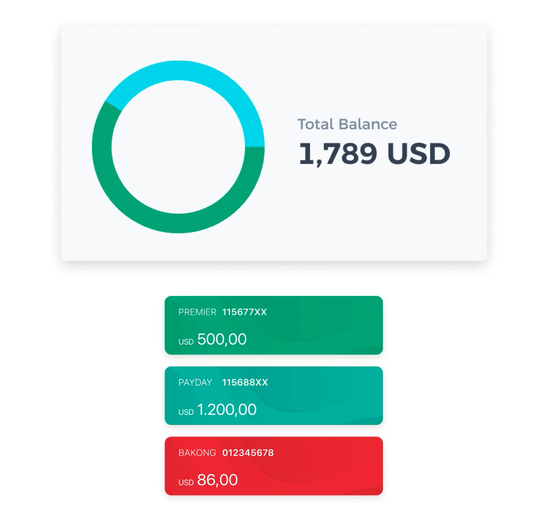Click the USD 500,00 balance
This screenshot has width=542, height=516.
click(213, 339)
